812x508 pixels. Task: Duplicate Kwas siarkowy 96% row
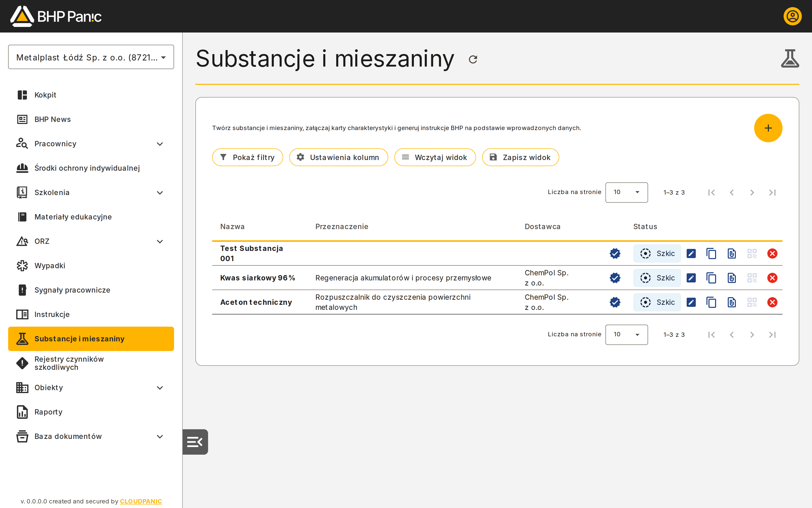point(711,278)
